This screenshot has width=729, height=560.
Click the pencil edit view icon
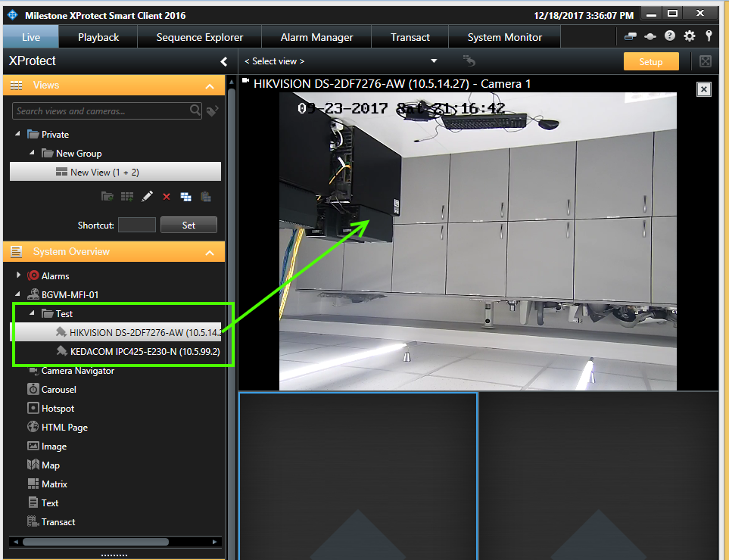pyautogui.click(x=147, y=196)
